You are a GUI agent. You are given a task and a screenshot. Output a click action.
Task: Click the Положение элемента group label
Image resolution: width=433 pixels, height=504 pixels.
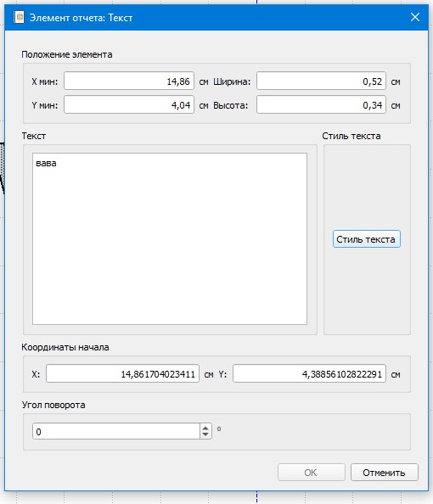click(67, 54)
